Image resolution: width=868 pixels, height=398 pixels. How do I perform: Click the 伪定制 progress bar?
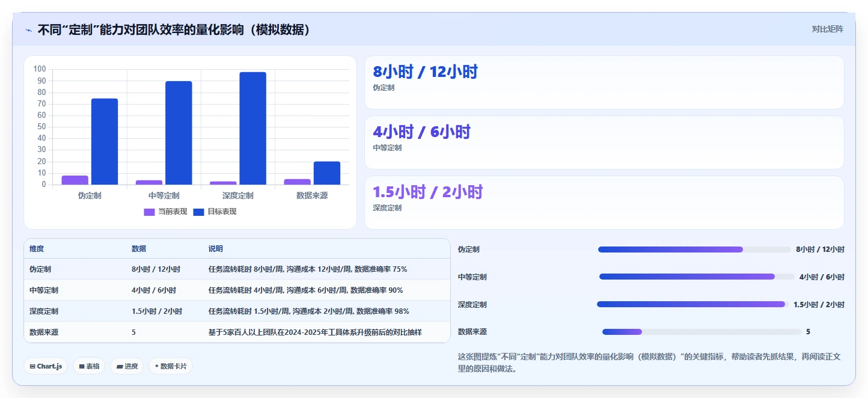[694, 250]
